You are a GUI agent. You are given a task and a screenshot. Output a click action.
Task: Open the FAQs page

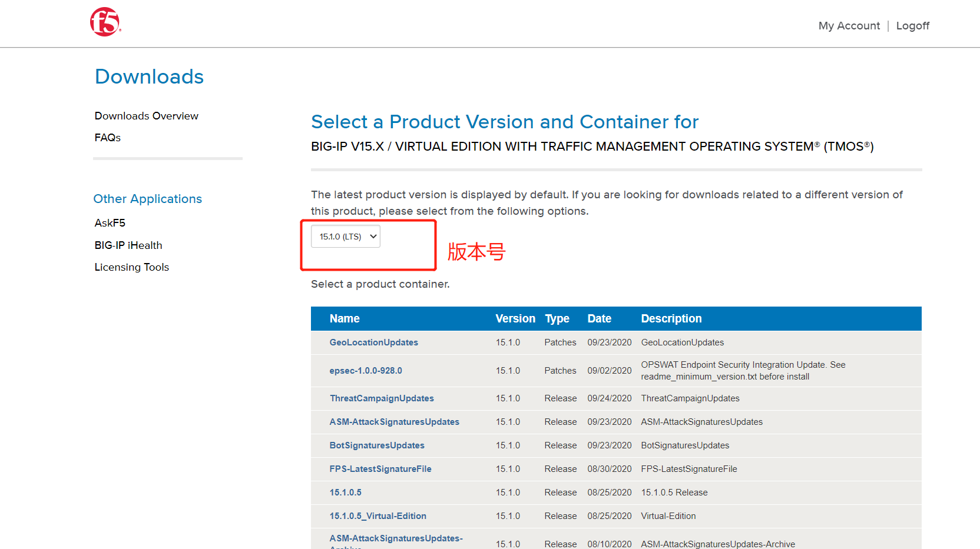pos(107,137)
